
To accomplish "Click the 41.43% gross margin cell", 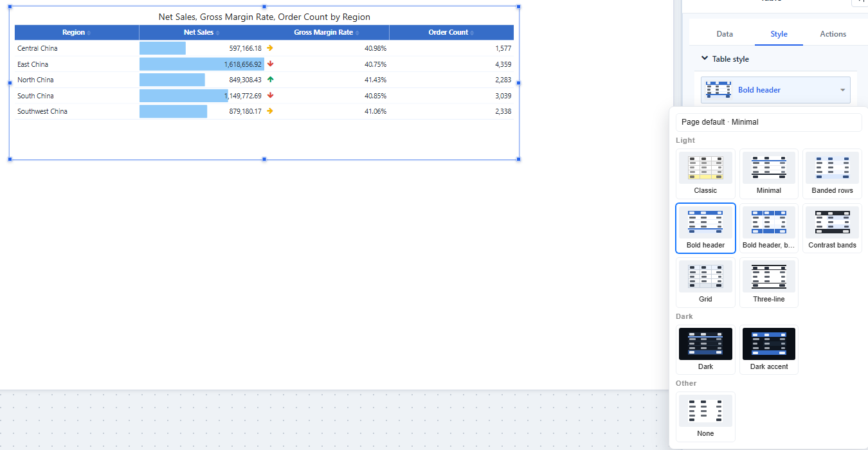I will [x=375, y=80].
